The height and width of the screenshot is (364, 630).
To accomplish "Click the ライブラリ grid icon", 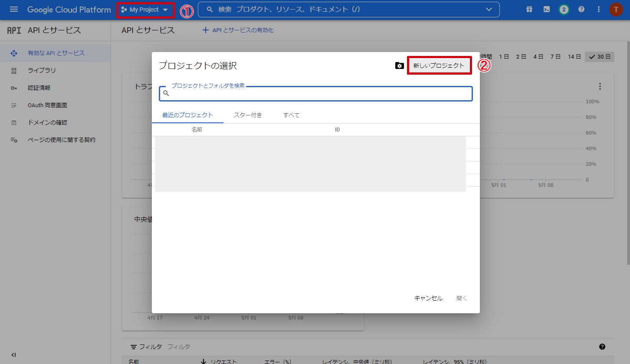I will (x=14, y=71).
